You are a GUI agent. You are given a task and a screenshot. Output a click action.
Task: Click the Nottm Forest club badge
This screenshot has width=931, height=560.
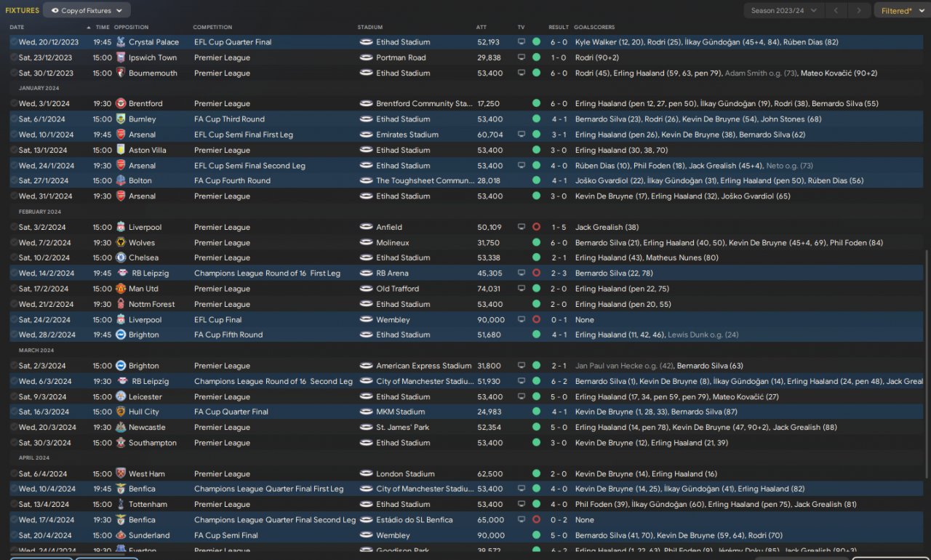coord(121,305)
